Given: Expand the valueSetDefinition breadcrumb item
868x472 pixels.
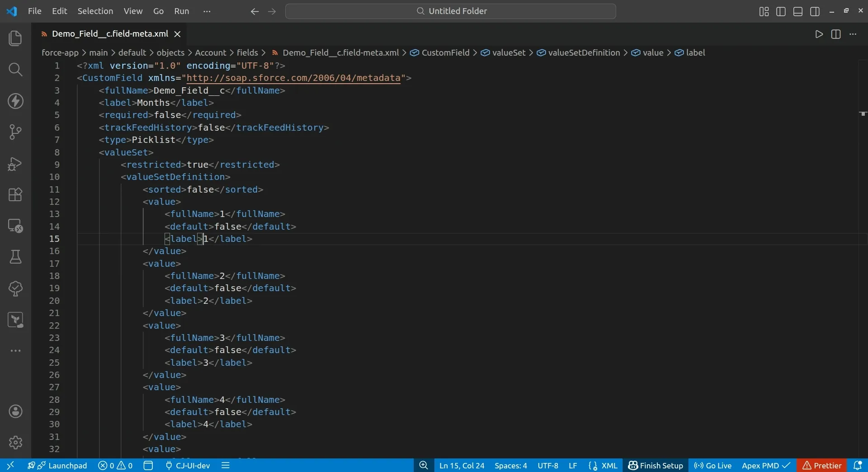Looking at the screenshot, I should coord(584,53).
